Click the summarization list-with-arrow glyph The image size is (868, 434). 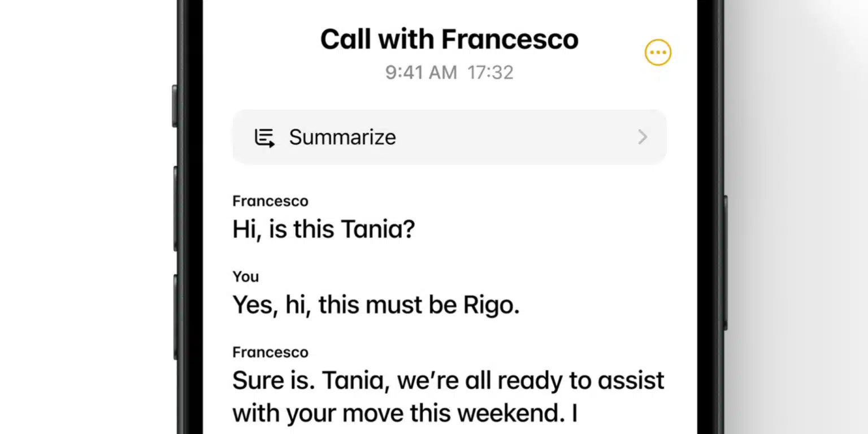coord(264,137)
